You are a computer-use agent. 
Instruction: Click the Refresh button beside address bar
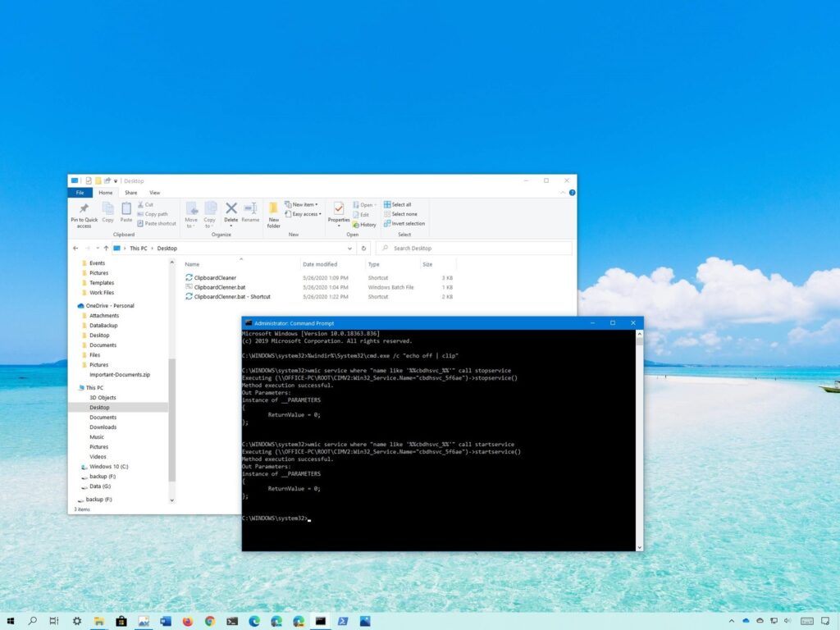(x=363, y=248)
